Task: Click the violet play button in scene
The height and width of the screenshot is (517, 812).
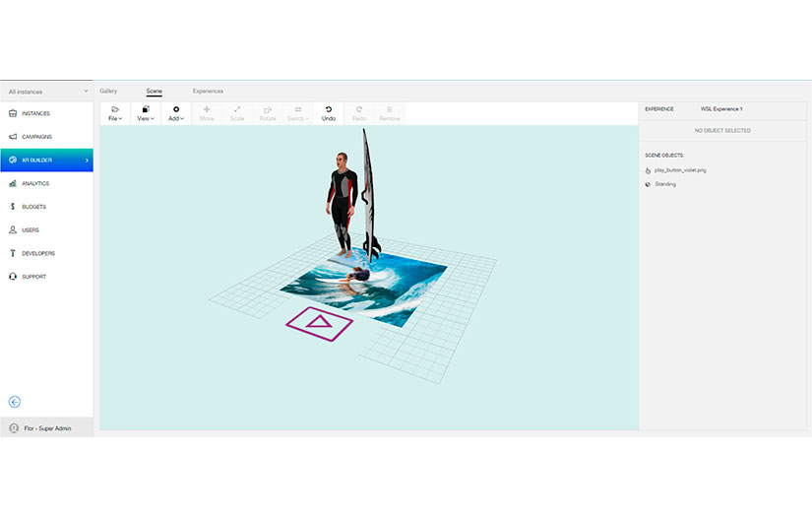Action: [x=320, y=324]
